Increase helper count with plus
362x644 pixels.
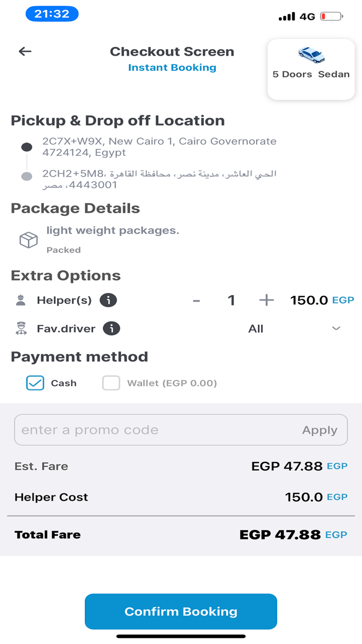click(x=266, y=300)
